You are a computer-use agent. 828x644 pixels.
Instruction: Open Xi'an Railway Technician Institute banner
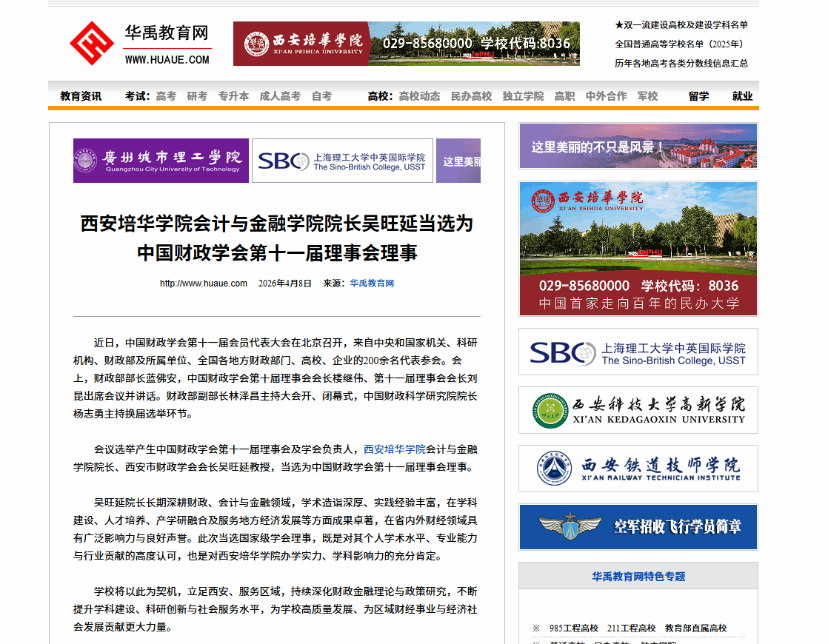[x=638, y=469]
